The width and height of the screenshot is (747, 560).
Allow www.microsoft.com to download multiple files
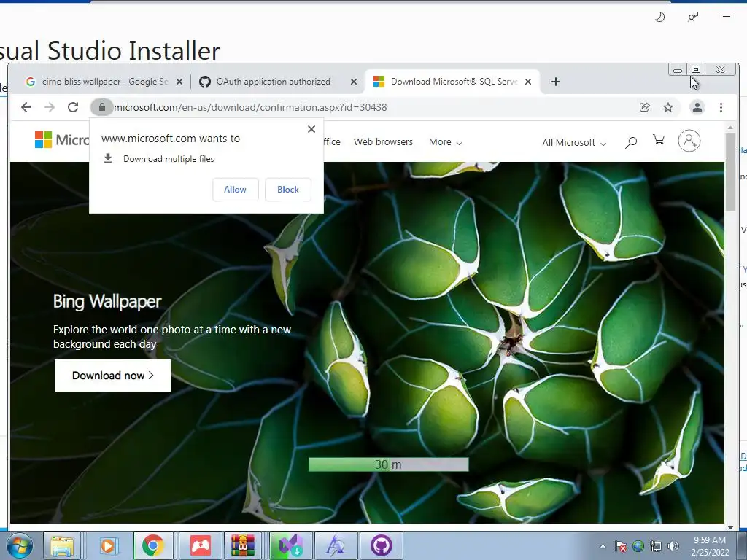pyautogui.click(x=236, y=190)
